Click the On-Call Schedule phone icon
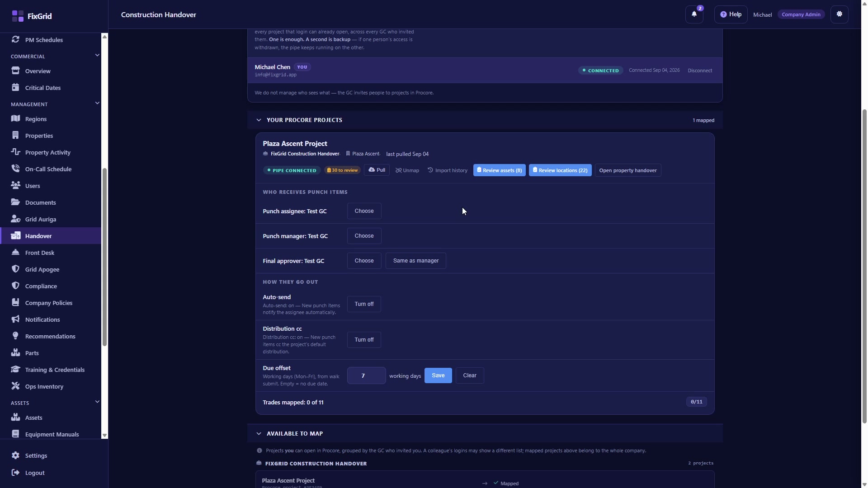 click(x=15, y=169)
